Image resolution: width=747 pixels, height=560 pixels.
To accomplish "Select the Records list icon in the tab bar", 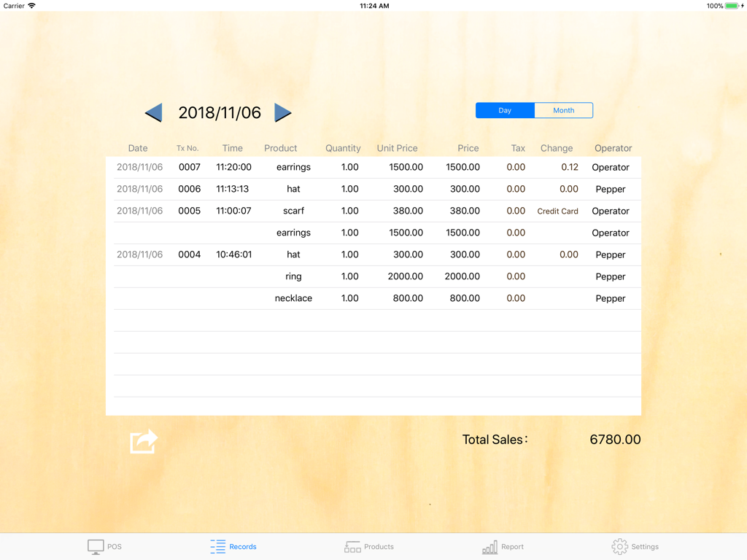I will 217,546.
